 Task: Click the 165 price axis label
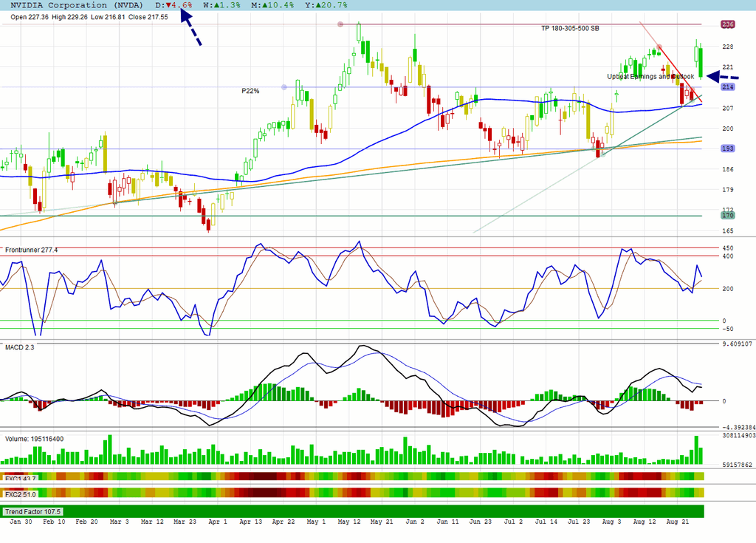[x=727, y=230]
